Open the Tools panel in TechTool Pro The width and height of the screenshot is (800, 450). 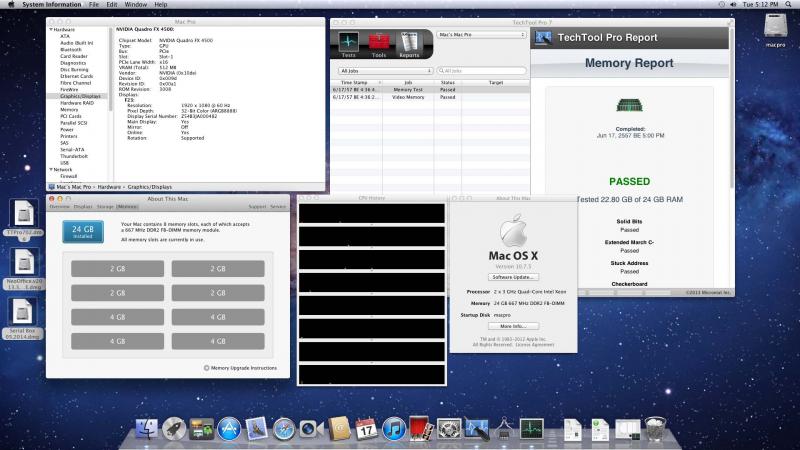[379, 43]
